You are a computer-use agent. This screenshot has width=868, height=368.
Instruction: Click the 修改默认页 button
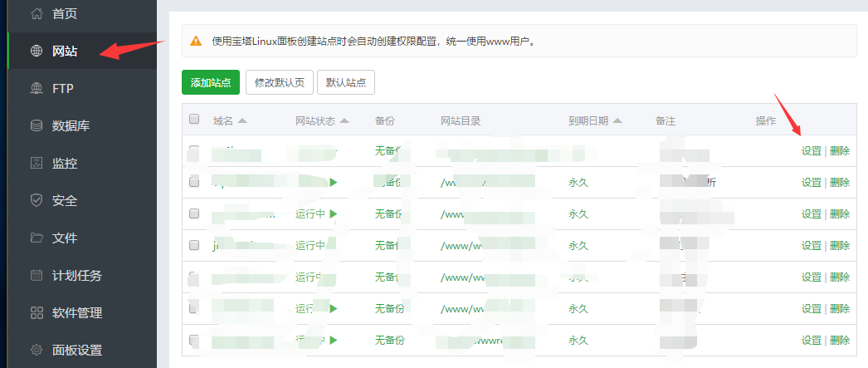[x=279, y=82]
